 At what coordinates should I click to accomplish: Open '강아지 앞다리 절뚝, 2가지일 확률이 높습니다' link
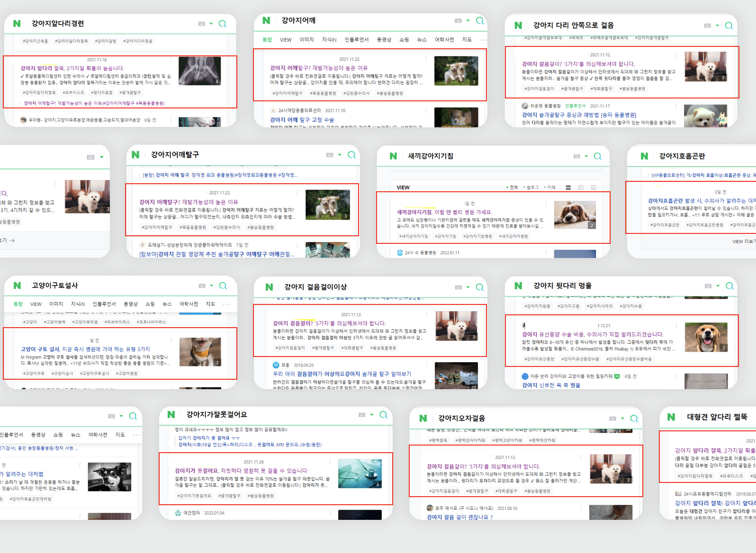click(72, 68)
